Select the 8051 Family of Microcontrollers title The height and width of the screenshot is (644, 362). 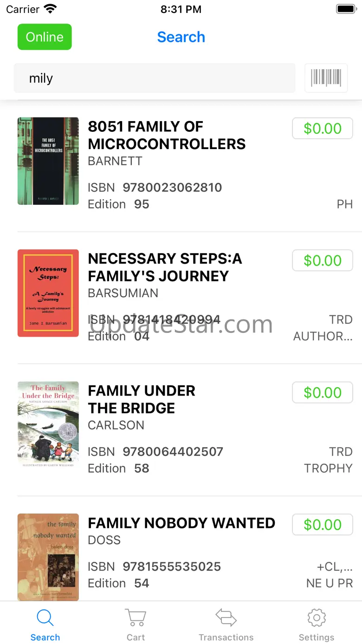pos(167,135)
